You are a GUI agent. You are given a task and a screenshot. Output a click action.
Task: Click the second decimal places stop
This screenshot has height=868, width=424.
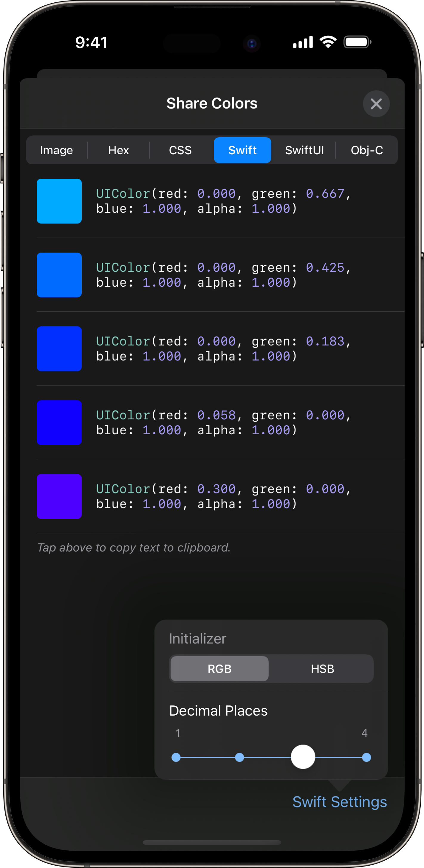(239, 757)
